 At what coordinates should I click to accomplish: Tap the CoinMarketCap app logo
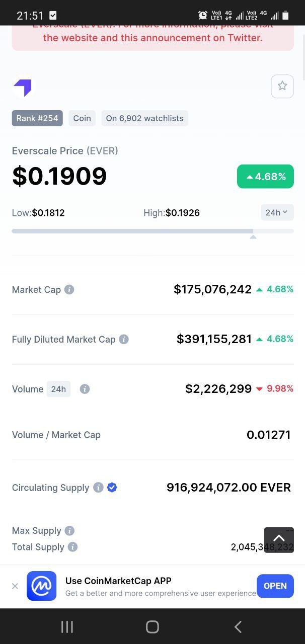[42, 586]
